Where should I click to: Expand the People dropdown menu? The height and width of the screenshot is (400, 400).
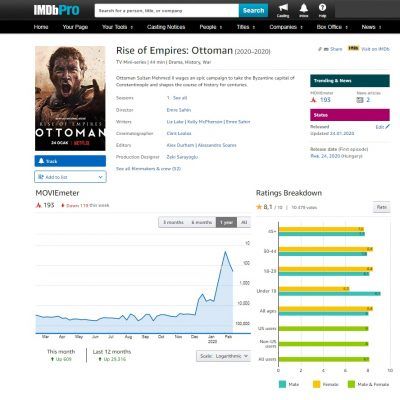point(211,27)
